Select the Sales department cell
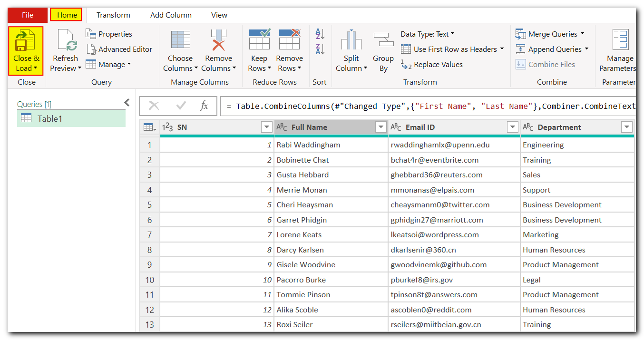Screen dimensions: 644x340 pos(577,175)
